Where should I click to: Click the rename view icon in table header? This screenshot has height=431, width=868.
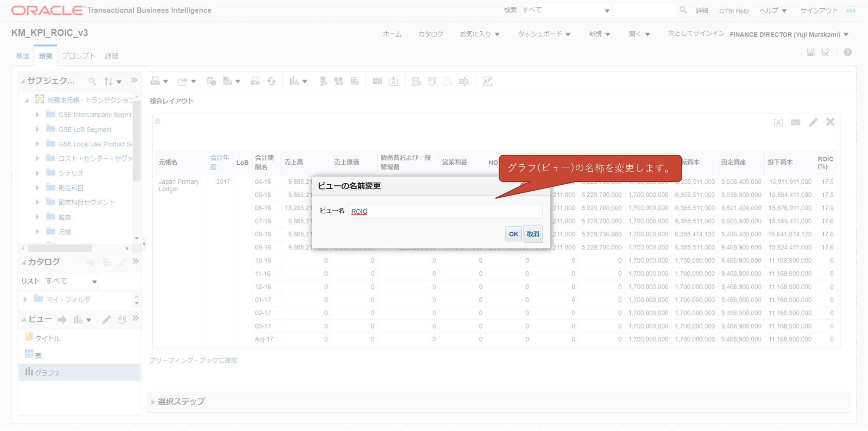coord(796,123)
